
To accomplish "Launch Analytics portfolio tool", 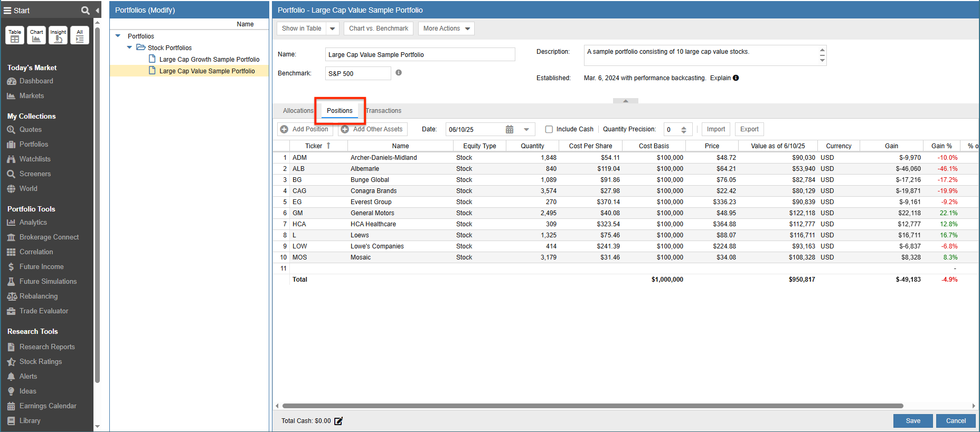I will click(x=27, y=223).
